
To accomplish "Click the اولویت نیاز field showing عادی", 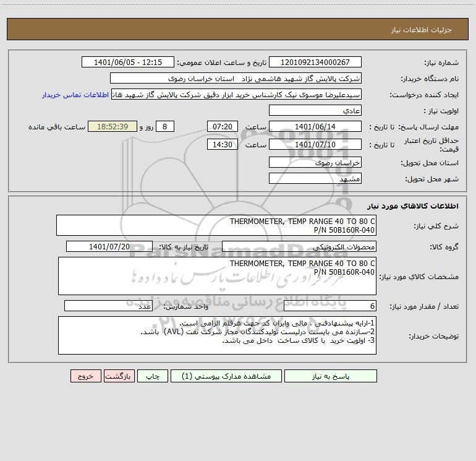I will pos(315,110).
